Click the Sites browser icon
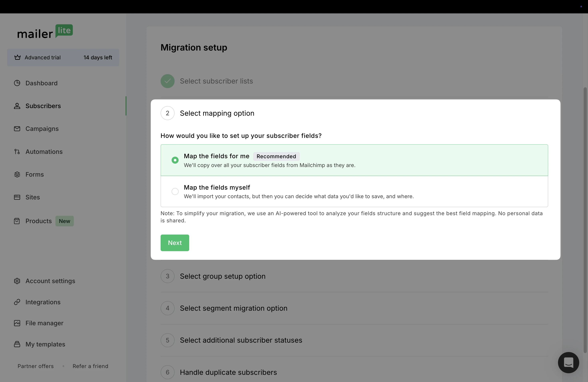Screen dimensions: 588x382 pyautogui.click(x=17, y=197)
